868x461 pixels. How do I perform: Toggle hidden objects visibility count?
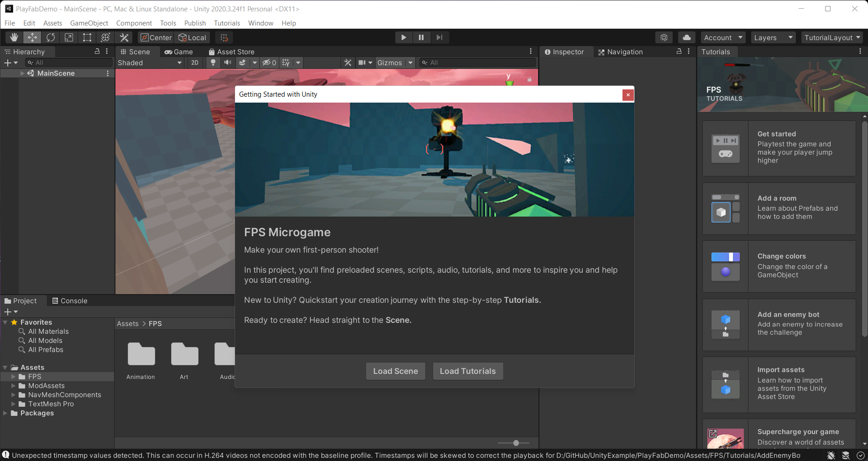coord(269,62)
